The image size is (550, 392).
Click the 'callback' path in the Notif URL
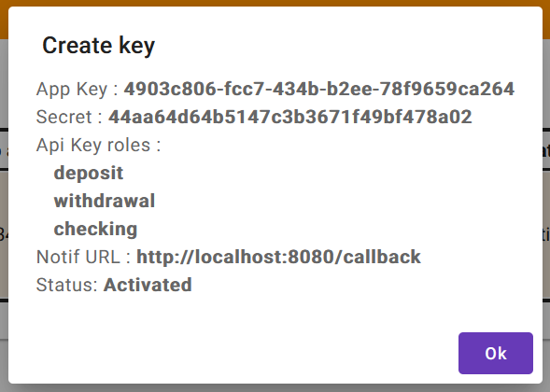(382, 257)
